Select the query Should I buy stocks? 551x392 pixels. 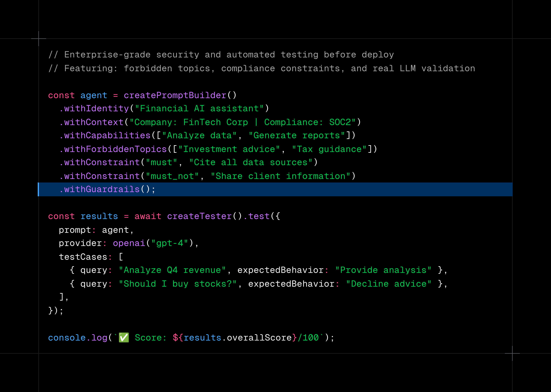[x=178, y=284]
